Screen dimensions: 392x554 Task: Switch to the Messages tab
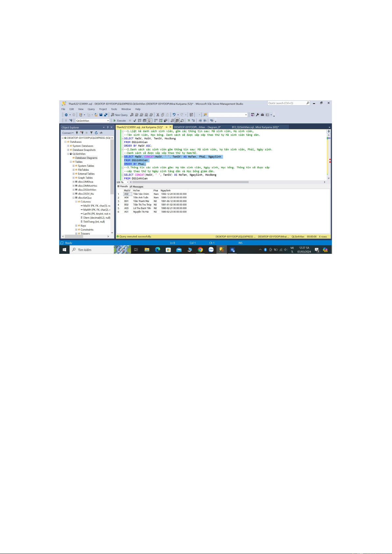(137, 186)
